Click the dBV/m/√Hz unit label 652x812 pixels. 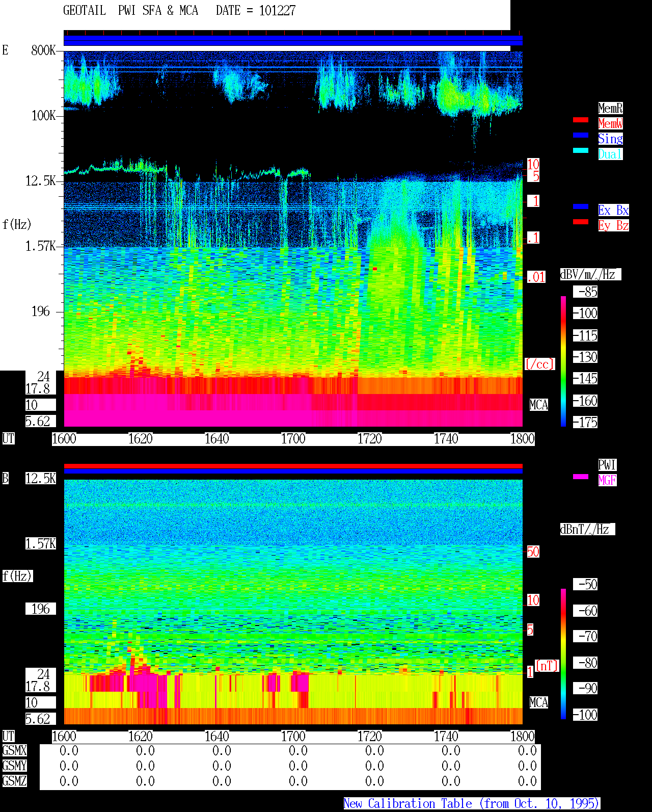click(590, 274)
